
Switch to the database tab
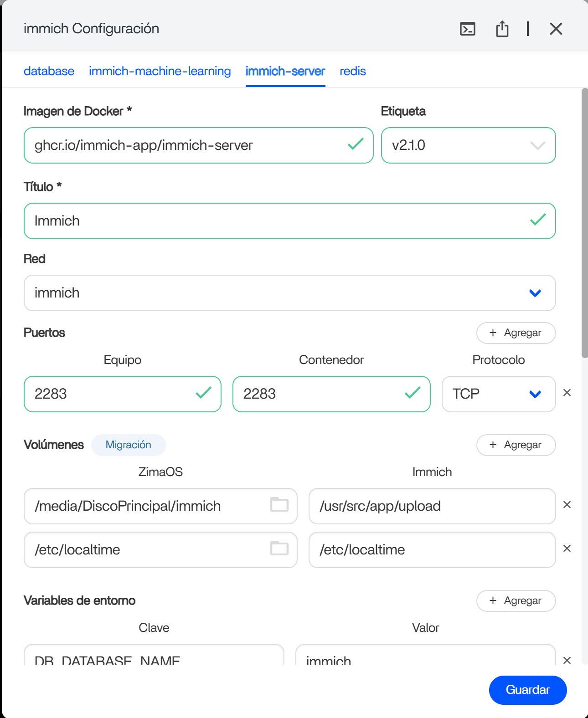click(x=49, y=72)
